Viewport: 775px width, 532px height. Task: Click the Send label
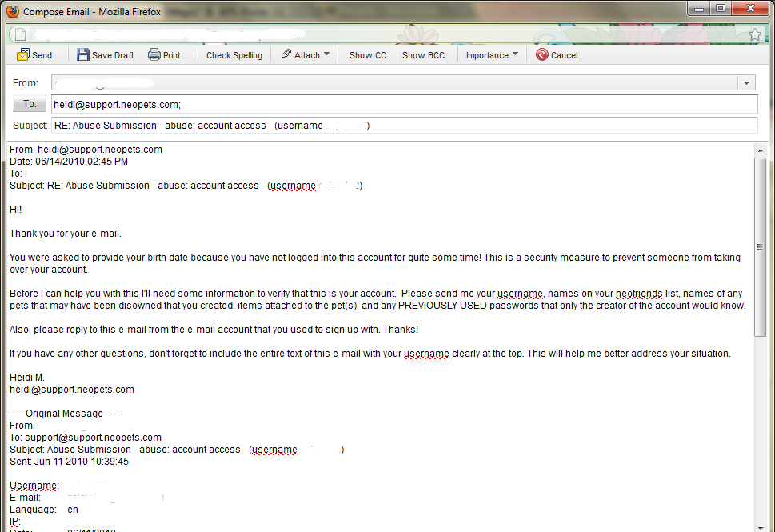click(x=42, y=55)
